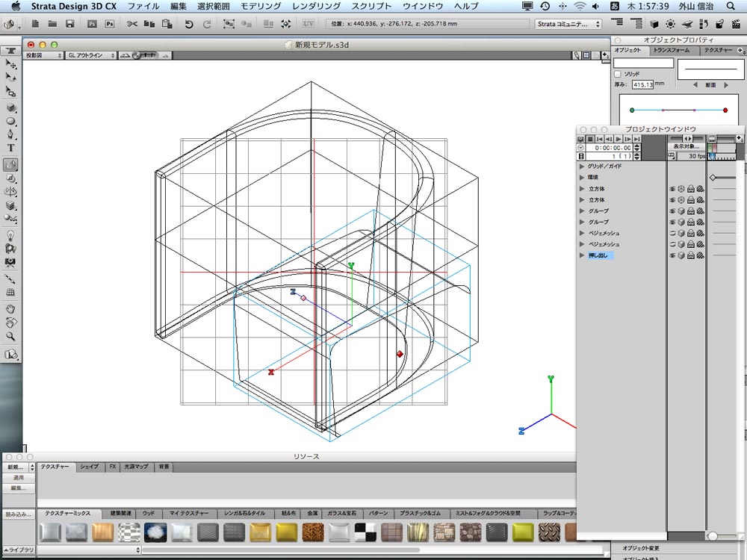Toggle the lock icon on the second グループ row
Image resolution: width=747 pixels, height=560 pixels.
[691, 223]
